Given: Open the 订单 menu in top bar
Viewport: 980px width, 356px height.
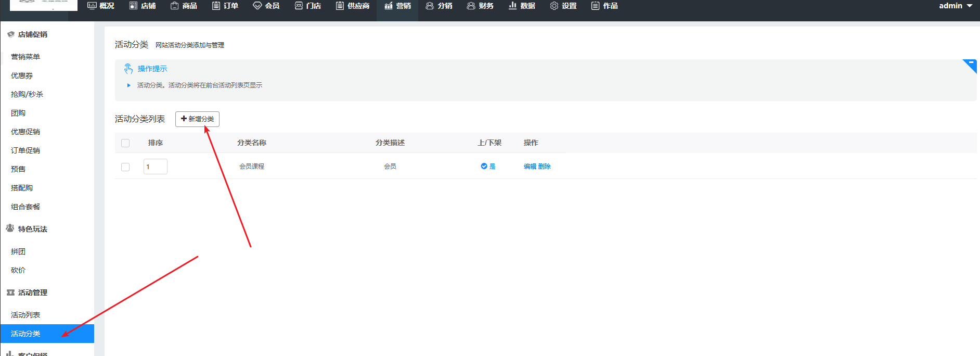Looking at the screenshot, I should point(225,6).
